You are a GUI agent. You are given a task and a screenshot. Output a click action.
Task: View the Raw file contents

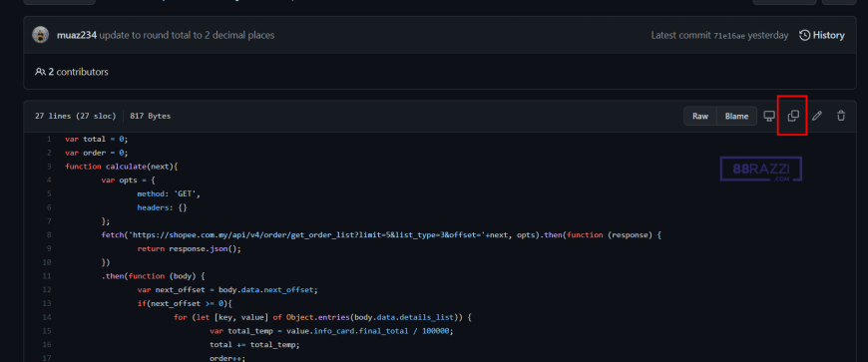click(700, 117)
